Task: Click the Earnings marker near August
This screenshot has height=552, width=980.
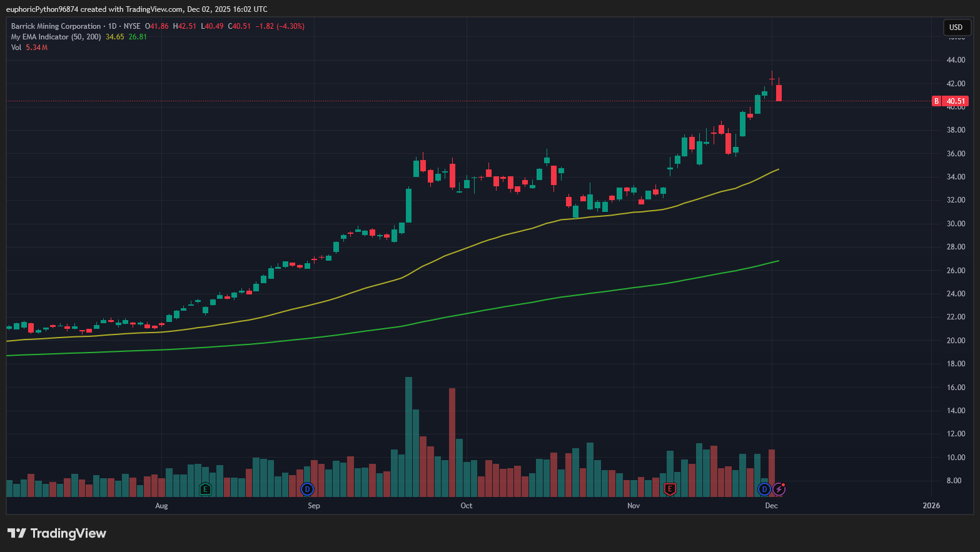Action: (x=205, y=489)
